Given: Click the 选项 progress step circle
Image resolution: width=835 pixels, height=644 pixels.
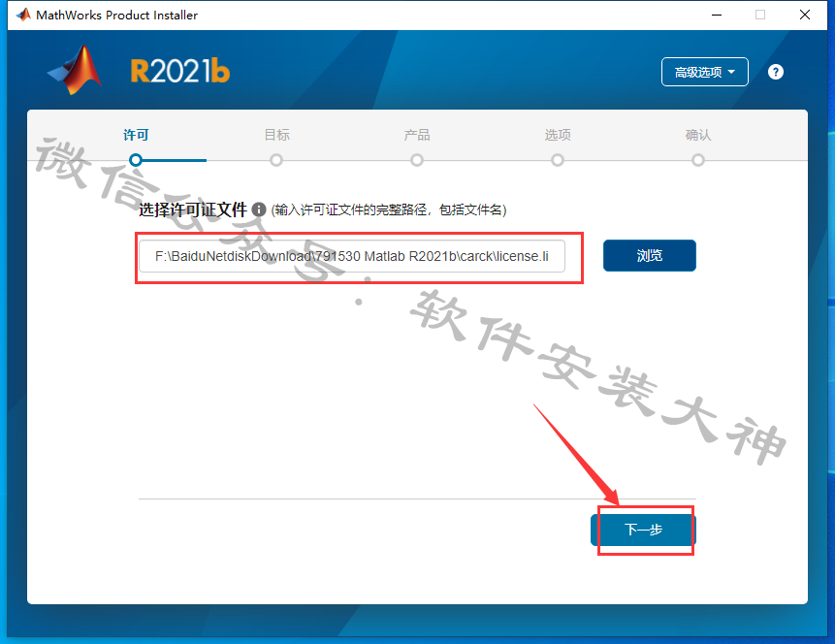Looking at the screenshot, I should [x=558, y=160].
